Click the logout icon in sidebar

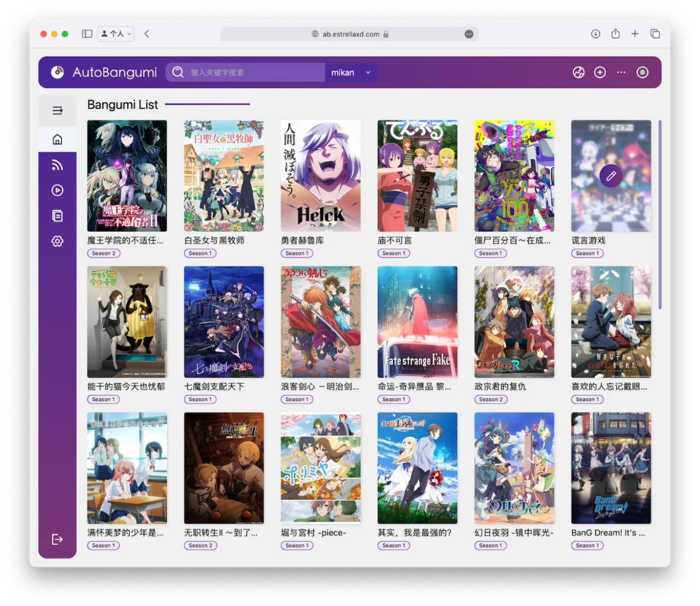pyautogui.click(x=57, y=539)
